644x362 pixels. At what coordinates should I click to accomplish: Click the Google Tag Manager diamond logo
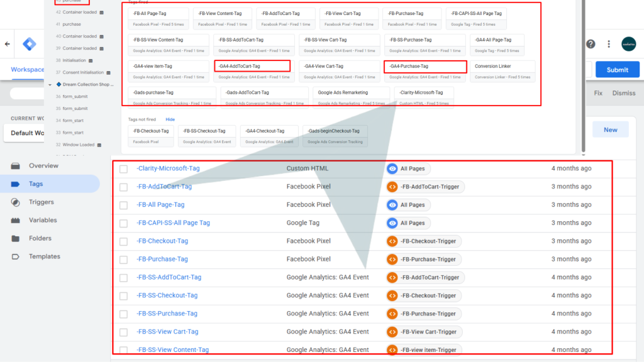point(30,44)
